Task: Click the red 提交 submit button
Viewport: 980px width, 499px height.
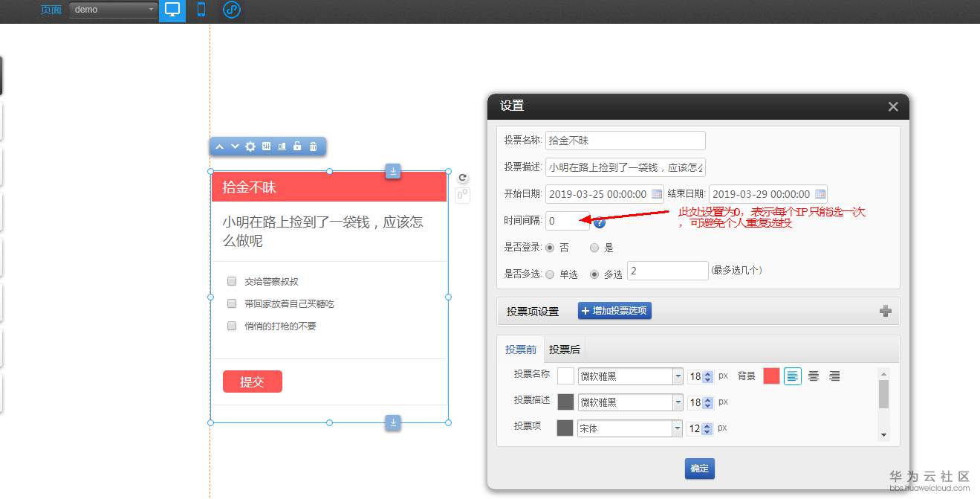Action: pos(252,382)
